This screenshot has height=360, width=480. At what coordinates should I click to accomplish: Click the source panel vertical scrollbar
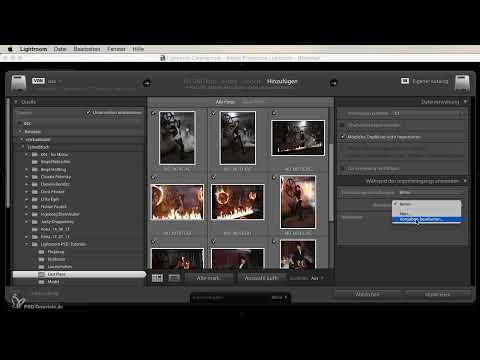point(8,153)
